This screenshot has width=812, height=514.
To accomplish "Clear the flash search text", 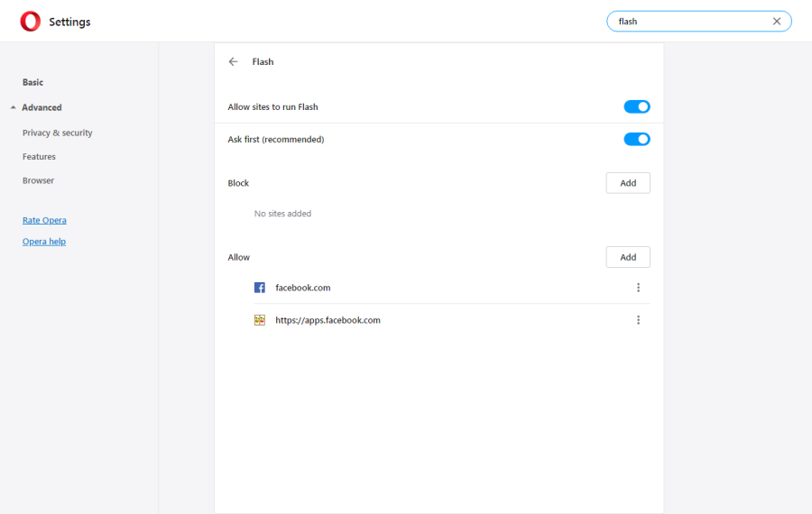I will point(776,22).
